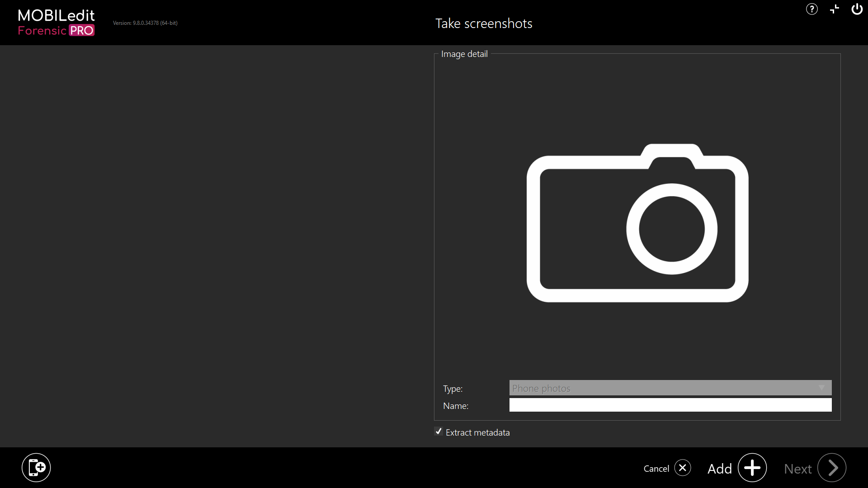This screenshot has height=488, width=868.
Task: Click the Type dropdown arrow
Action: (x=821, y=388)
